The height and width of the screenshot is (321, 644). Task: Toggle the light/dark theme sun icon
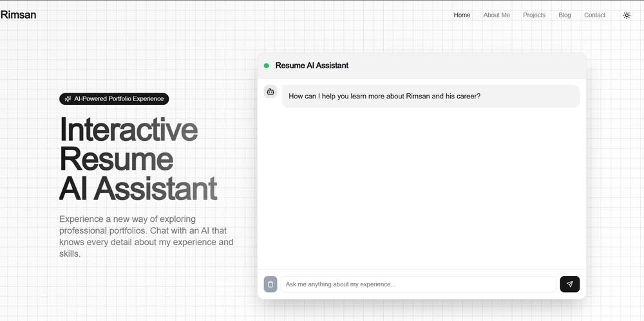coord(627,15)
